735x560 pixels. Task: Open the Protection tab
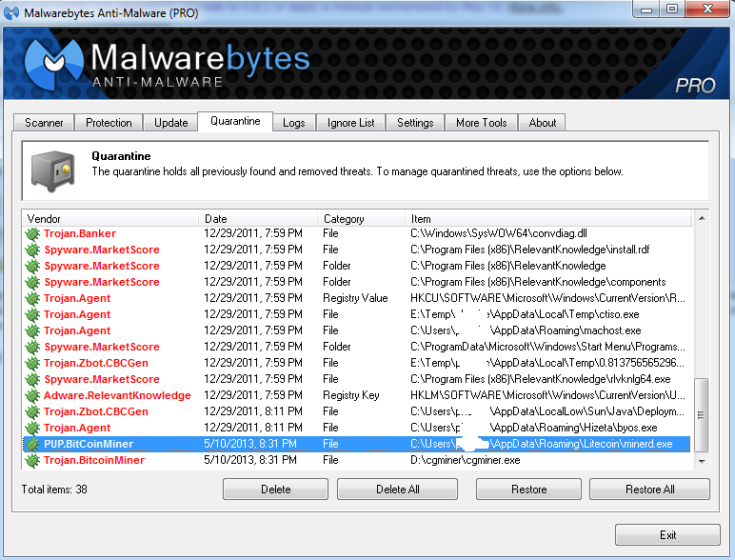pyautogui.click(x=109, y=123)
